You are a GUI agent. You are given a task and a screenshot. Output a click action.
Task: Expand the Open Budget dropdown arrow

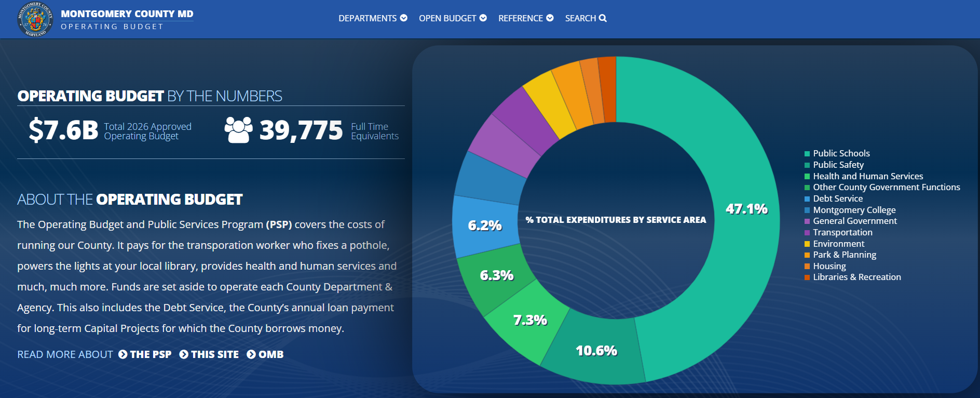(483, 18)
